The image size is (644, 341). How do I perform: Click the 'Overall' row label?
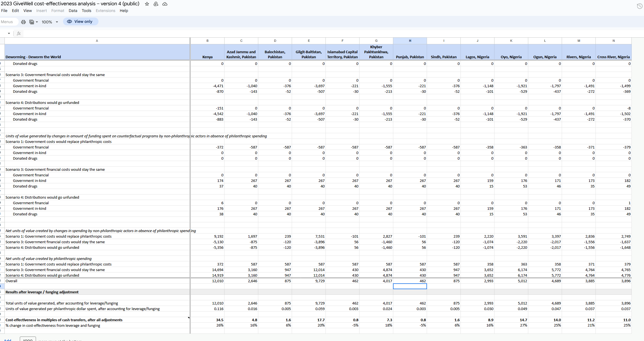pos(11,281)
